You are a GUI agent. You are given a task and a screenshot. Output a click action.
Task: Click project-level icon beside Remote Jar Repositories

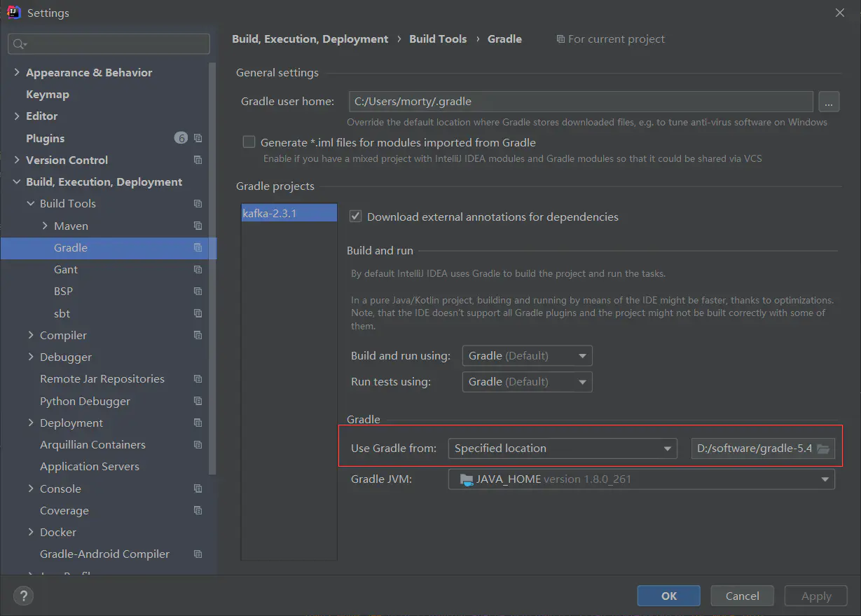(198, 378)
